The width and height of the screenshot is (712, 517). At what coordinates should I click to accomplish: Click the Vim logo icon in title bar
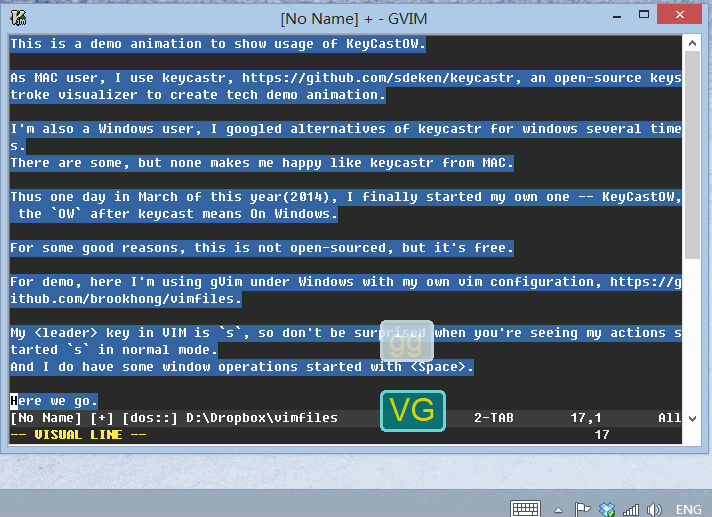(x=18, y=18)
